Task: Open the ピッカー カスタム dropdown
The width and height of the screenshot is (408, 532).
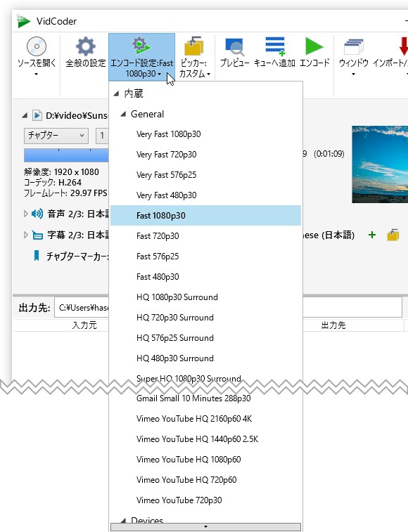Action: point(194,57)
